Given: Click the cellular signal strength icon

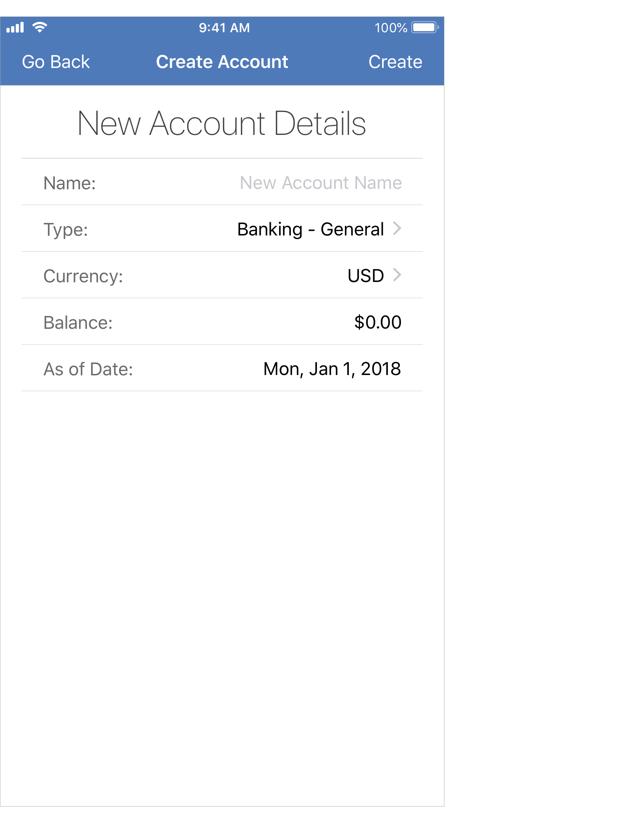Looking at the screenshot, I should click(x=15, y=28).
